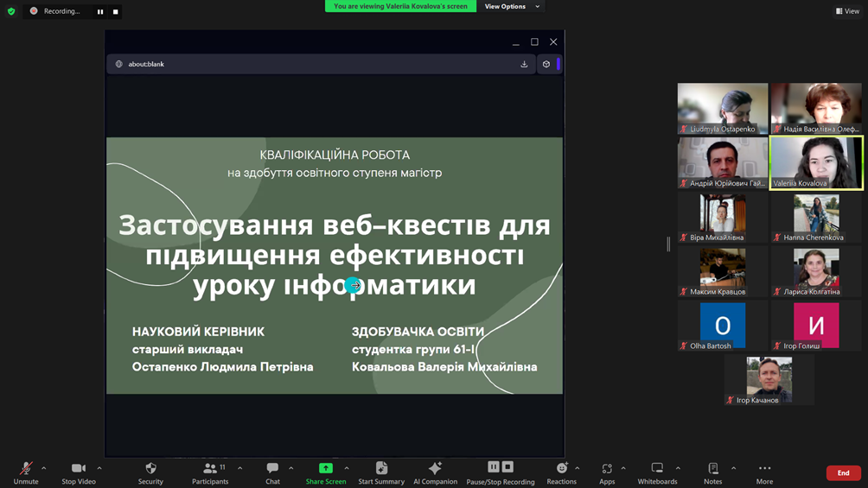Viewport: 868px width, 488px height.
Task: Click the green encryption shield icon
Action: pyautogui.click(x=11, y=11)
